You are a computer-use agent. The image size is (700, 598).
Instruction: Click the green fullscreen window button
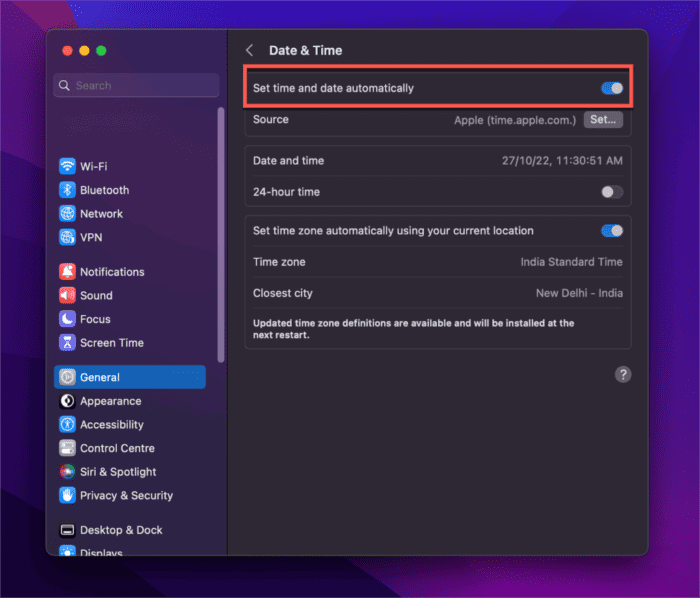click(101, 50)
